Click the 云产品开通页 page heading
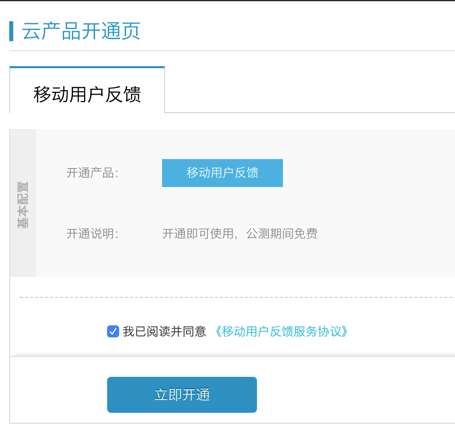This screenshot has width=455, height=448. click(81, 31)
